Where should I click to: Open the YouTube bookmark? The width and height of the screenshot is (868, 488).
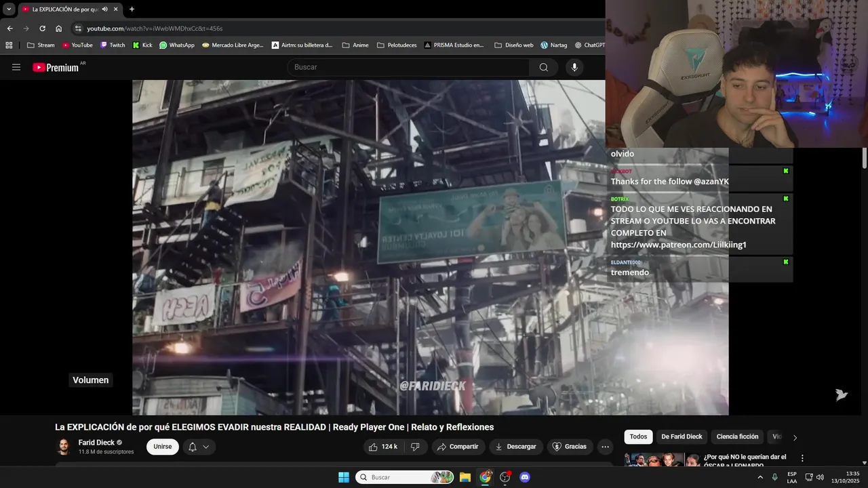tap(77, 45)
